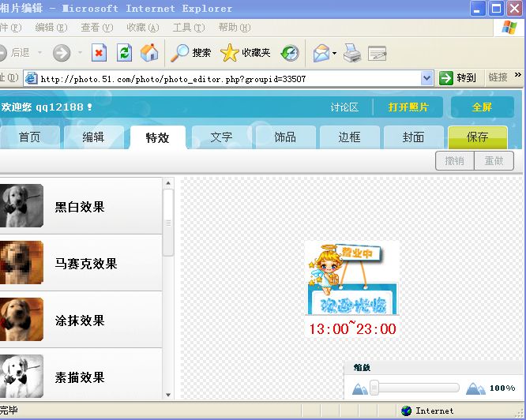Apply the 黑白效果 effect

coord(81,206)
